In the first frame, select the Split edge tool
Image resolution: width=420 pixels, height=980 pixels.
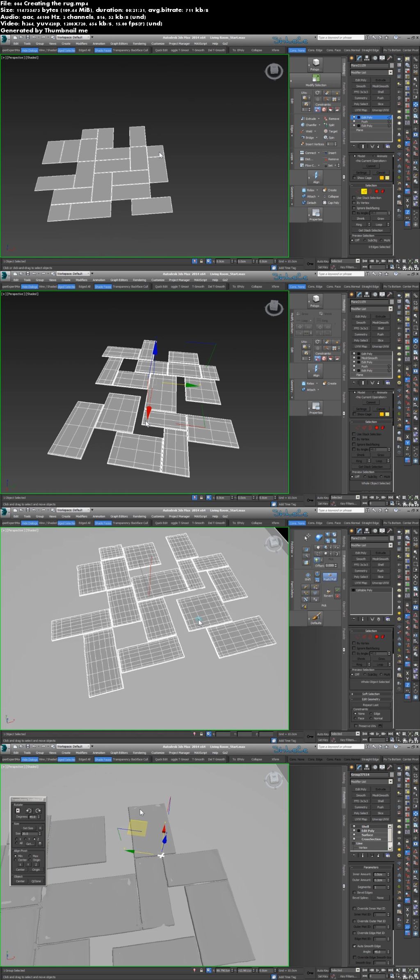[329, 125]
